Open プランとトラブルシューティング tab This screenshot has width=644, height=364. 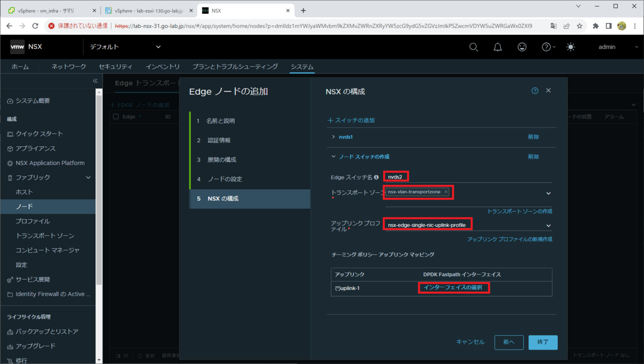pos(235,67)
